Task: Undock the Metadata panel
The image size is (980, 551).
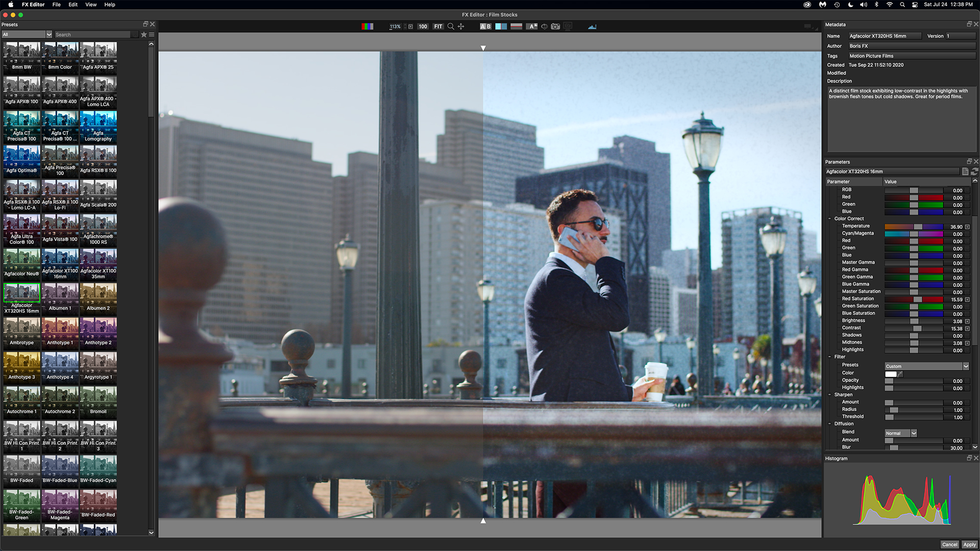Action: (969, 24)
